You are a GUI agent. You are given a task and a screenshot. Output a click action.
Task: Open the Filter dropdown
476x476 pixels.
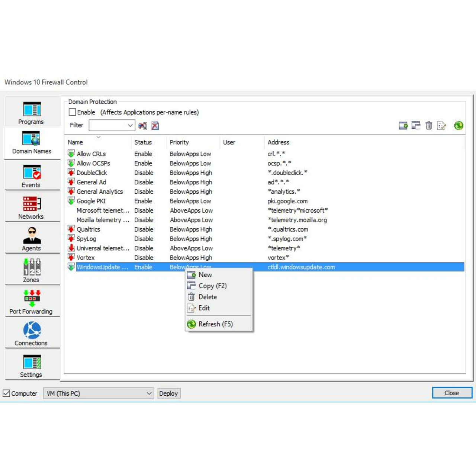point(130,125)
